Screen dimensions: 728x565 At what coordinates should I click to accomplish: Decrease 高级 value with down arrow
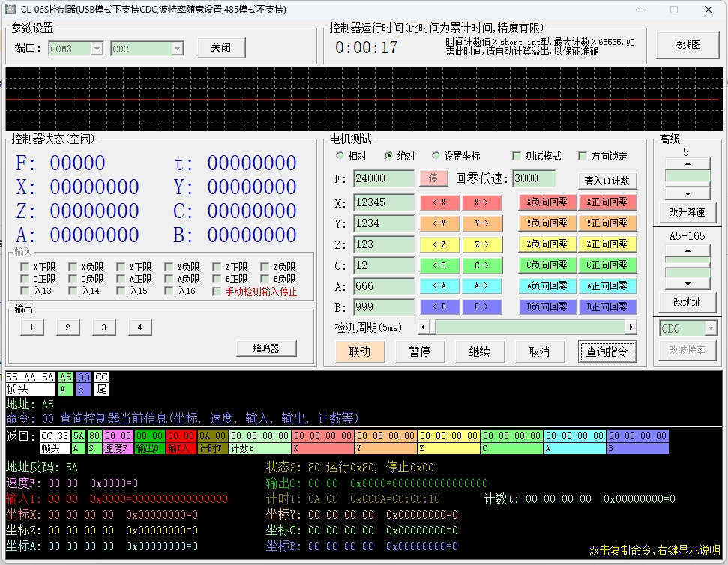(688, 194)
